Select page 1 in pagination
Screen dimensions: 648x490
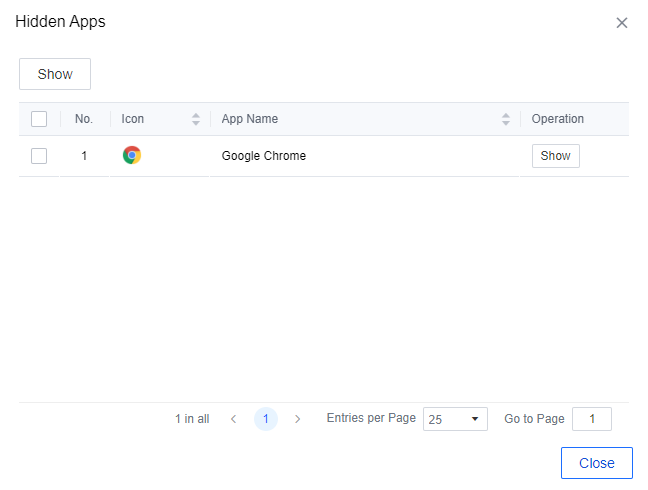(265, 419)
